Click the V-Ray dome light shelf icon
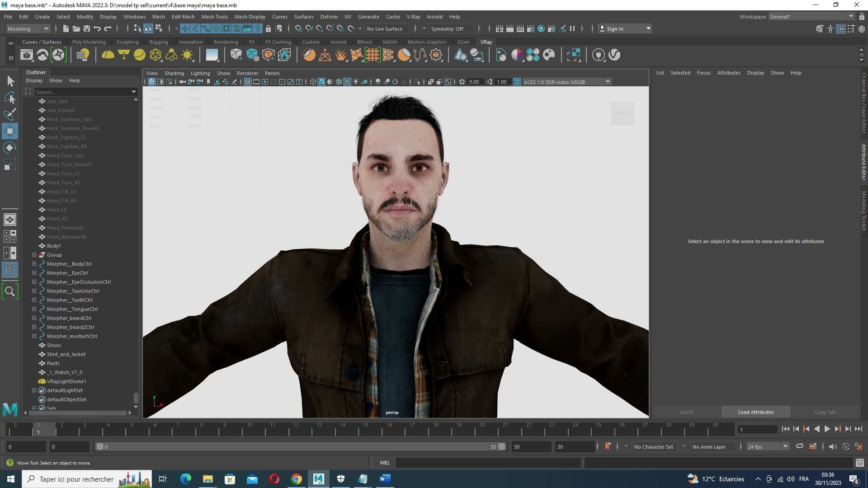Image resolution: width=868 pixels, height=488 pixels. pos(108,55)
